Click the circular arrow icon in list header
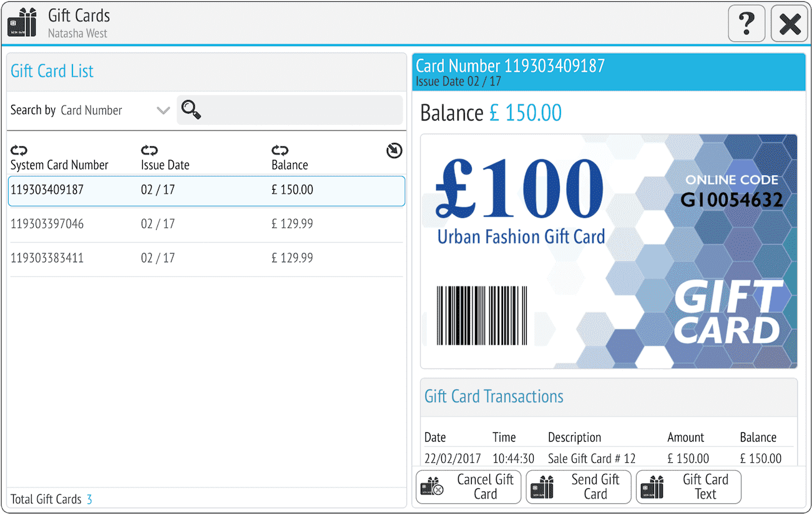 point(394,151)
